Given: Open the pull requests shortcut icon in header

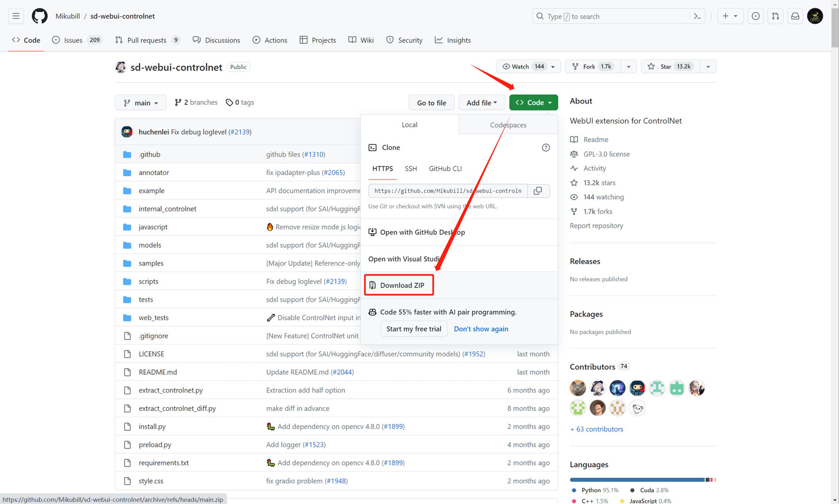Looking at the screenshot, I should pos(775,16).
